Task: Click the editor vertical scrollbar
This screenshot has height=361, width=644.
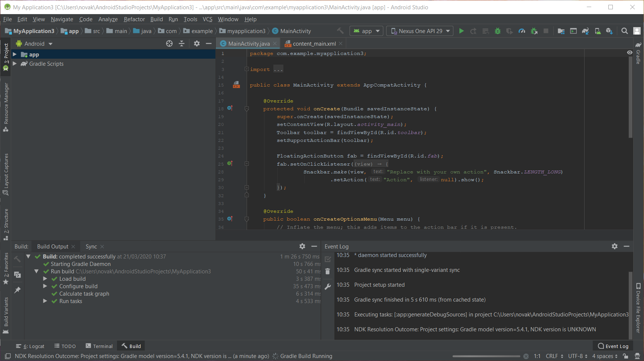Action: 630,97
